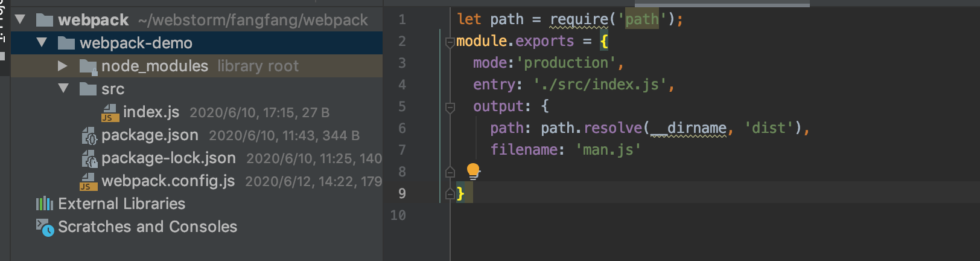Click the Scratches and Consoles icon
Viewport: 980px width, 261px height.
(x=45, y=227)
